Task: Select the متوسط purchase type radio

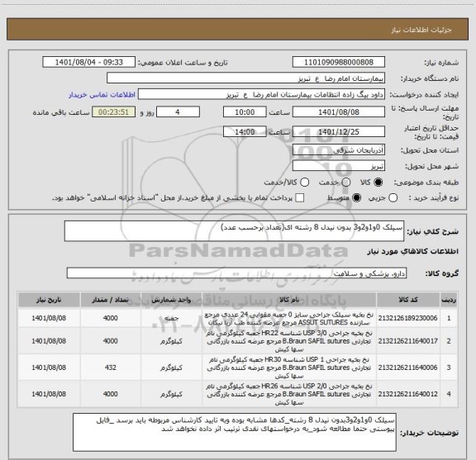Action: pyautogui.click(x=356, y=198)
